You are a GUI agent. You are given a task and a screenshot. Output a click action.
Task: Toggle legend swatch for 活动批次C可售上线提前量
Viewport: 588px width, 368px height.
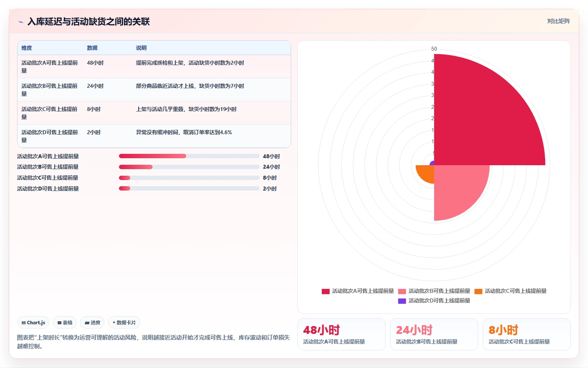pyautogui.click(x=478, y=291)
